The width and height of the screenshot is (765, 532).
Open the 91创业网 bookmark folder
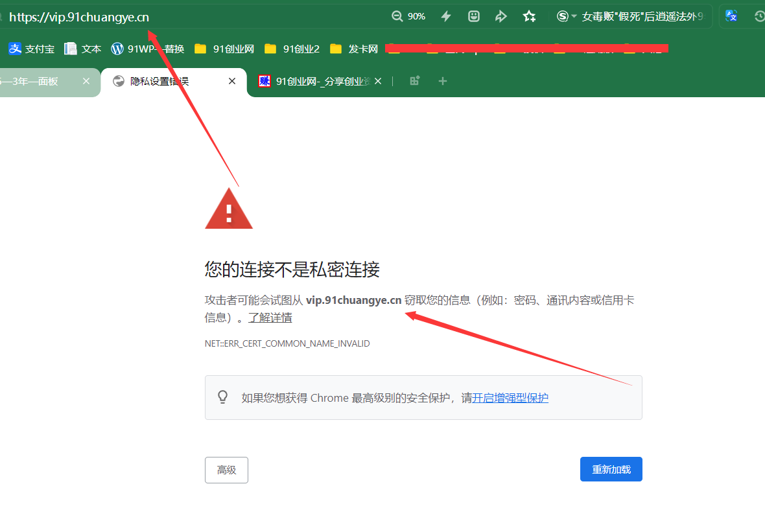point(224,49)
